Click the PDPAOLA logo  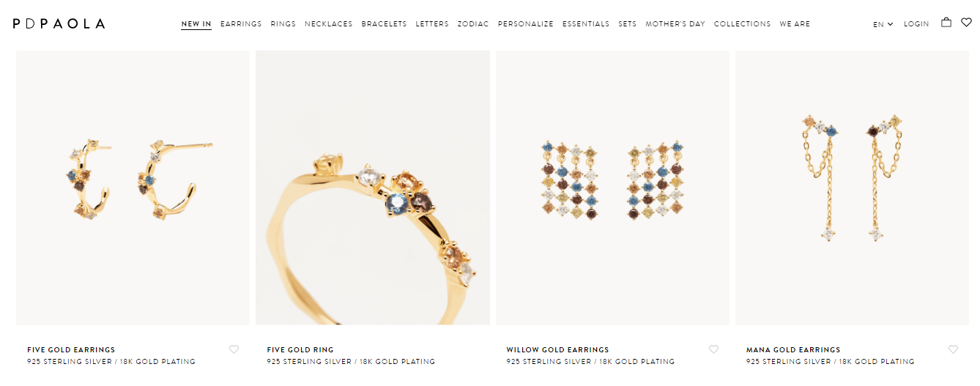(59, 23)
